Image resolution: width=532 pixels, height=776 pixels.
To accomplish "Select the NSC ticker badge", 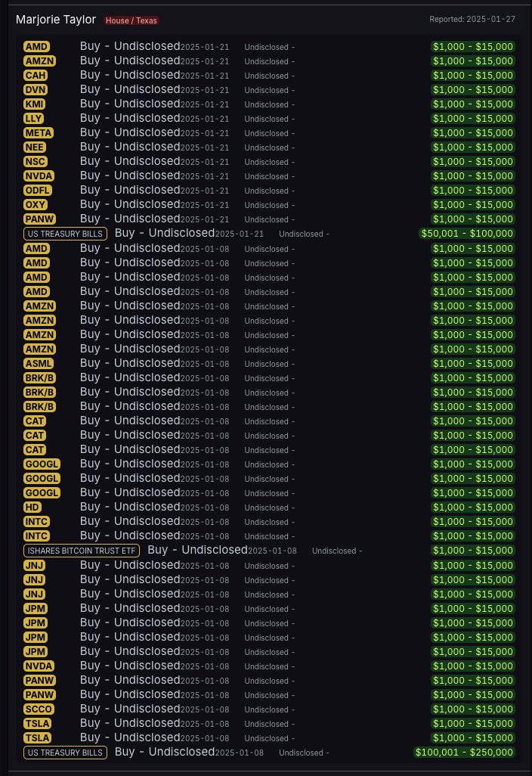I will coord(35,161).
